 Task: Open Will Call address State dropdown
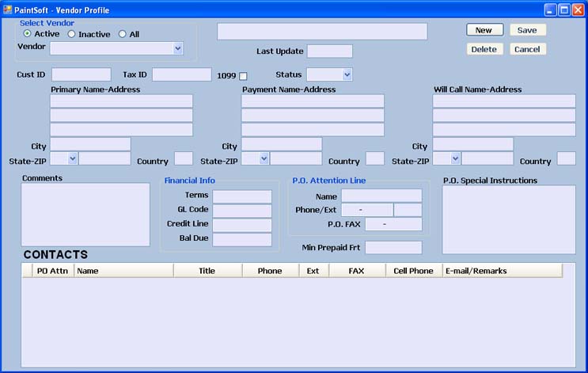[x=455, y=158]
